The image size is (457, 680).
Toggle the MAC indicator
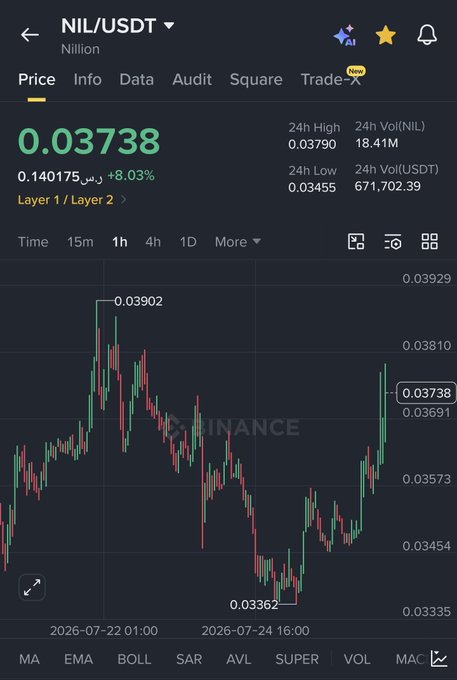click(410, 659)
